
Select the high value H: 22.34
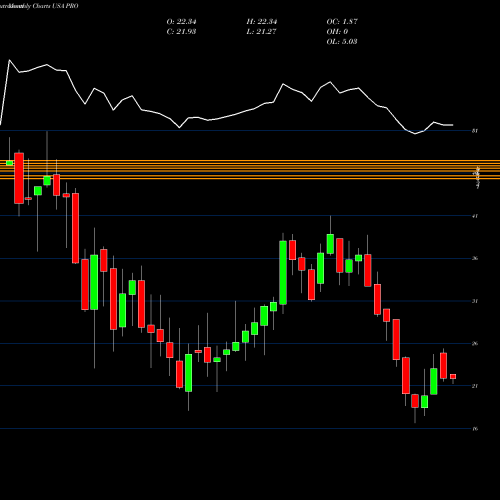(262, 22)
